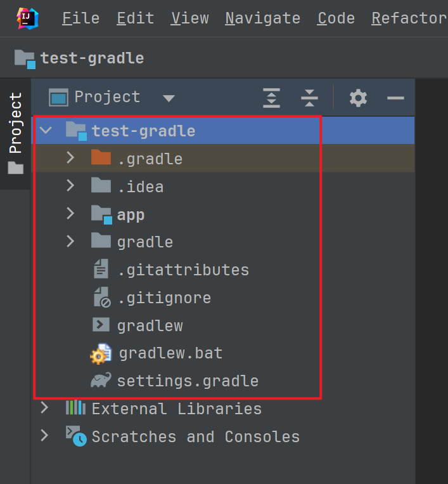Click the settings.gradle elephant icon
The image size is (448, 484).
(101, 381)
